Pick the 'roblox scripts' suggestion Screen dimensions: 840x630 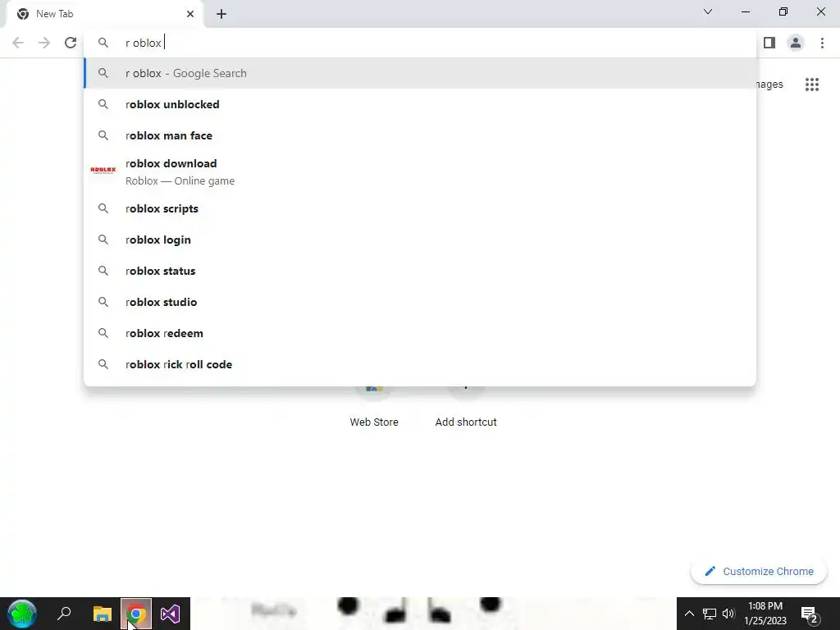420,208
